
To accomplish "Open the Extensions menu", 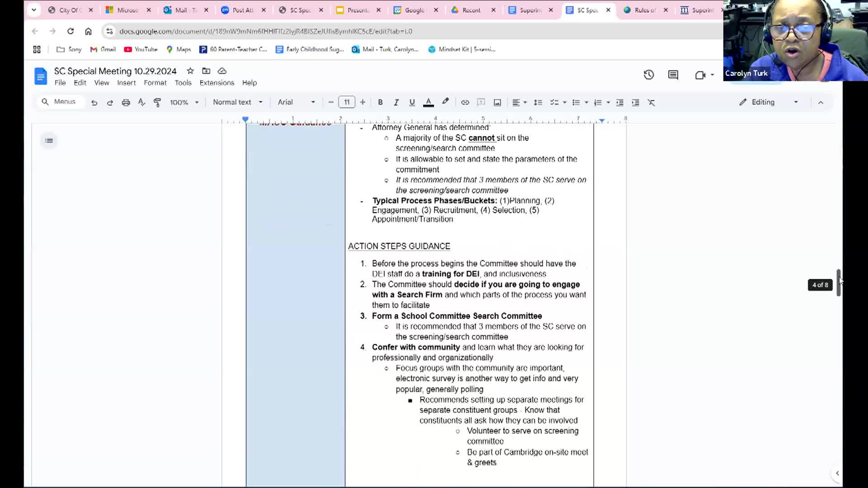I will click(x=217, y=83).
